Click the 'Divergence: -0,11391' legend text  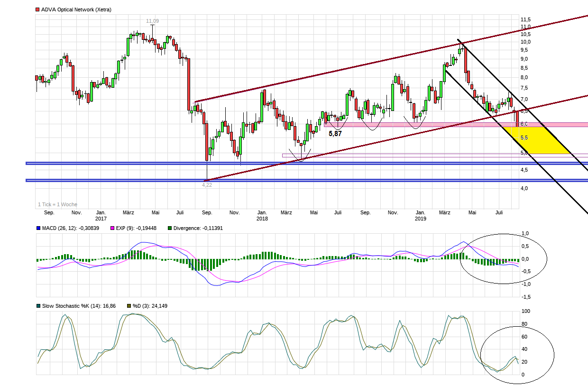tap(198, 228)
